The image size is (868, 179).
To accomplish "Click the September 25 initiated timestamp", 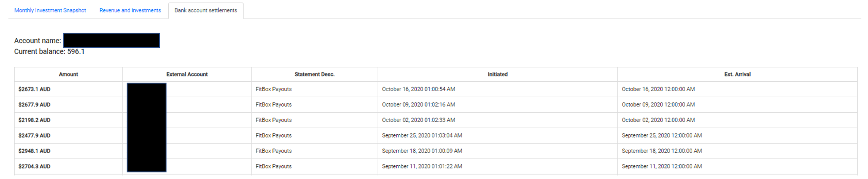I will click(422, 136).
